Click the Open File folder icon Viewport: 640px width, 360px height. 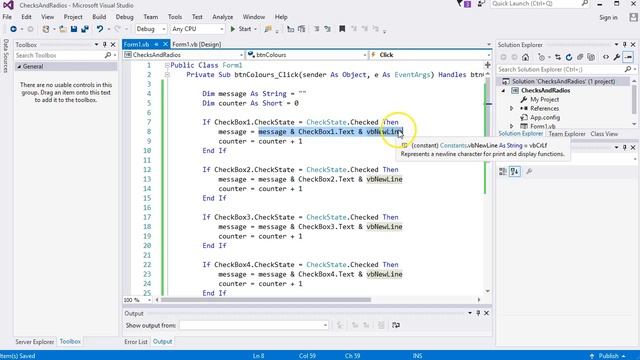pos(63,29)
